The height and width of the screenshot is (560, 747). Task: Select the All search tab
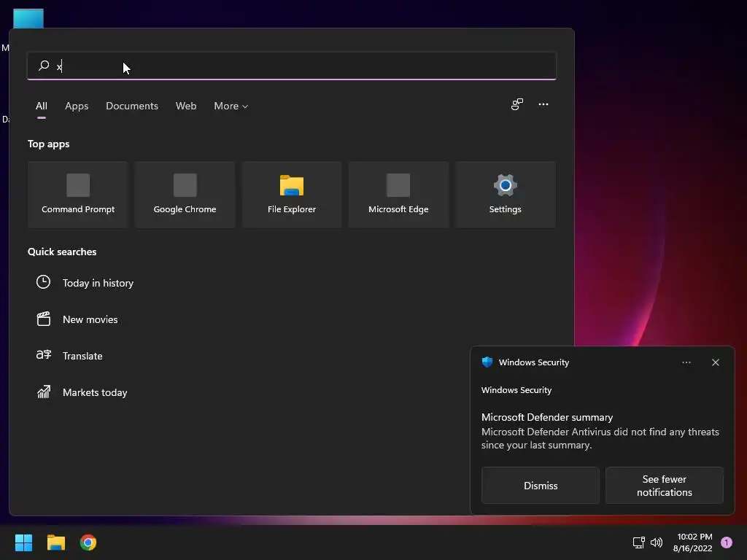pyautogui.click(x=42, y=106)
